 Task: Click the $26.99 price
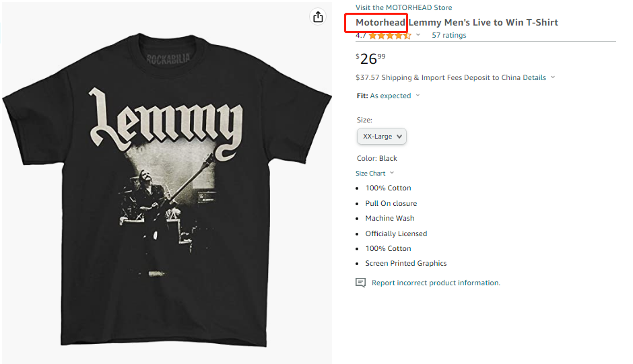(370, 59)
